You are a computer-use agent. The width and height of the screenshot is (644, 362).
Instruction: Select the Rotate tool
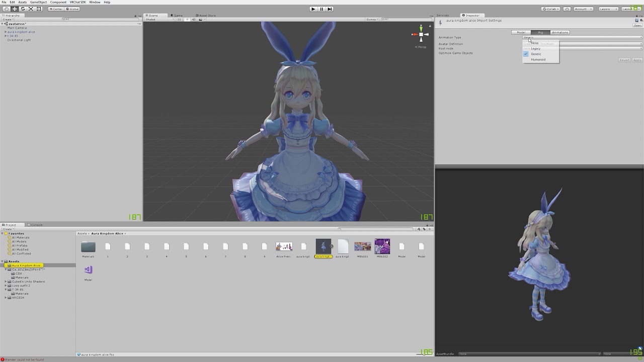click(23, 9)
